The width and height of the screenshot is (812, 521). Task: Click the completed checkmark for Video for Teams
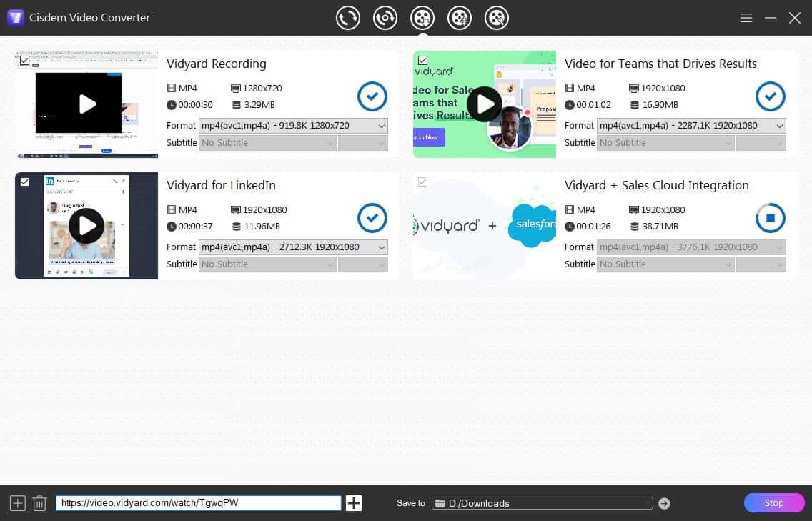(770, 96)
